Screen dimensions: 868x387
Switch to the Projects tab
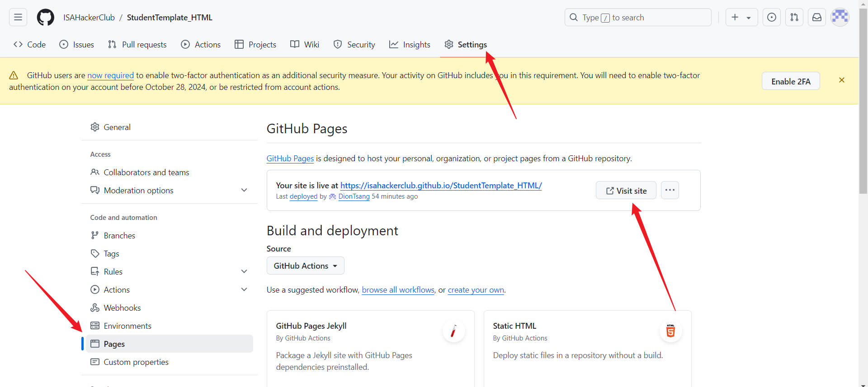tap(255, 44)
